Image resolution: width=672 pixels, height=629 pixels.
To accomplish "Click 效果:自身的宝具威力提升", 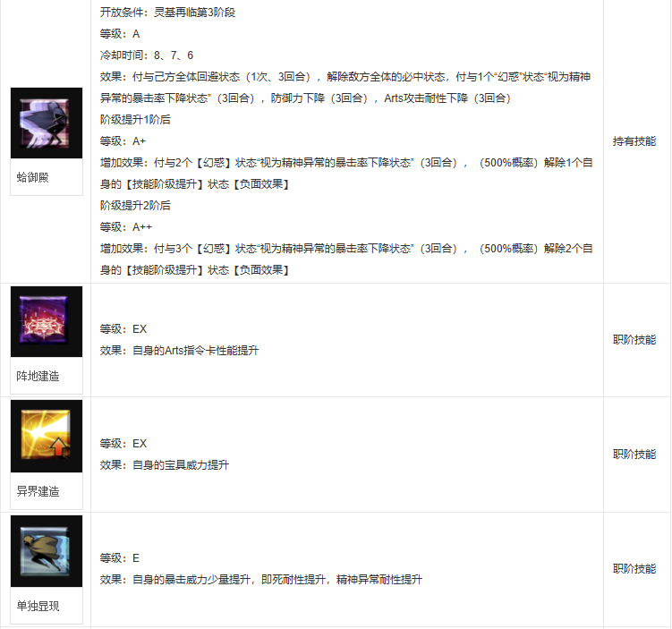I will (x=165, y=465).
